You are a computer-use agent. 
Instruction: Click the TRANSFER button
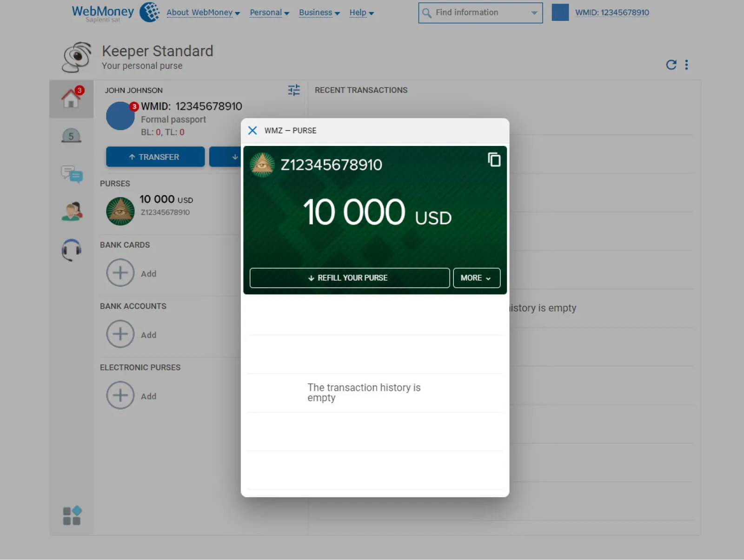click(155, 157)
